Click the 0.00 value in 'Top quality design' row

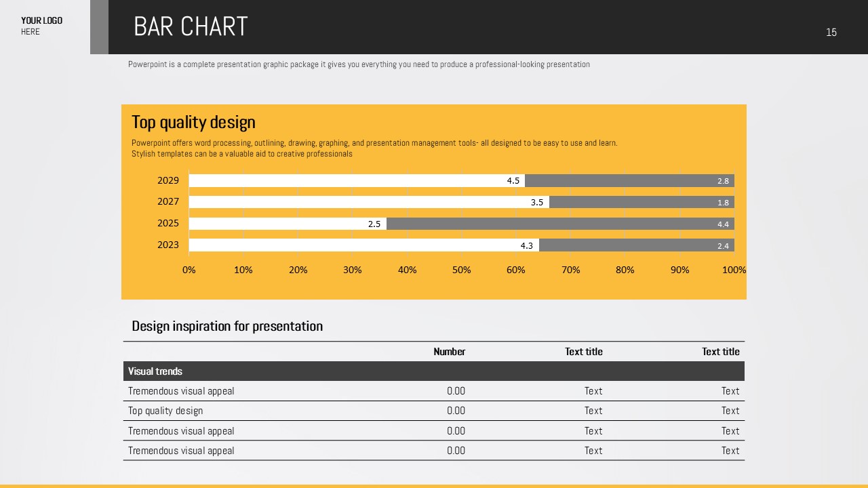coord(456,411)
